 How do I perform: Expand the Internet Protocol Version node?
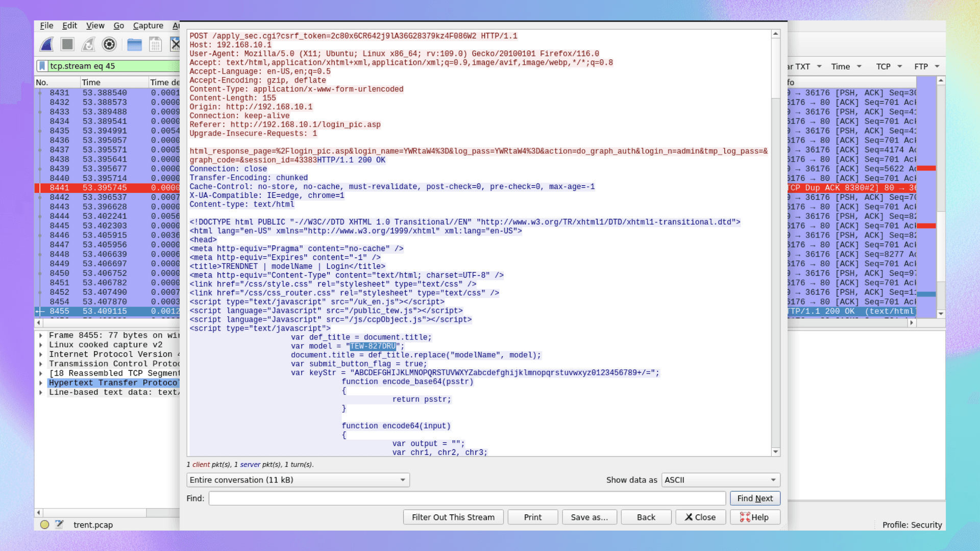point(40,355)
